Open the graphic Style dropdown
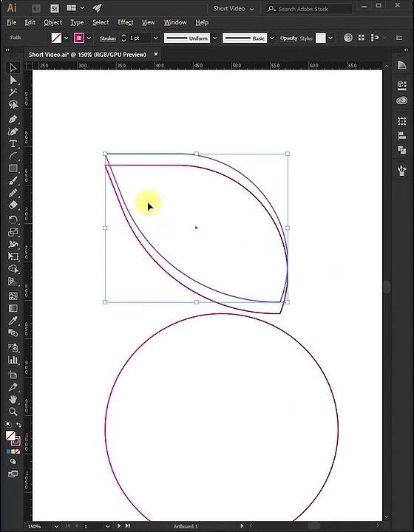This screenshot has width=414, height=532. click(330, 38)
